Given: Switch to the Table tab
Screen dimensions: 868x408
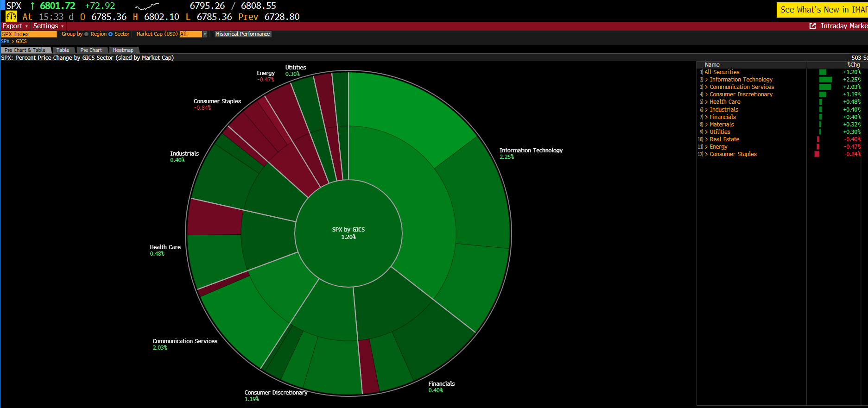Looking at the screenshot, I should click(x=63, y=50).
